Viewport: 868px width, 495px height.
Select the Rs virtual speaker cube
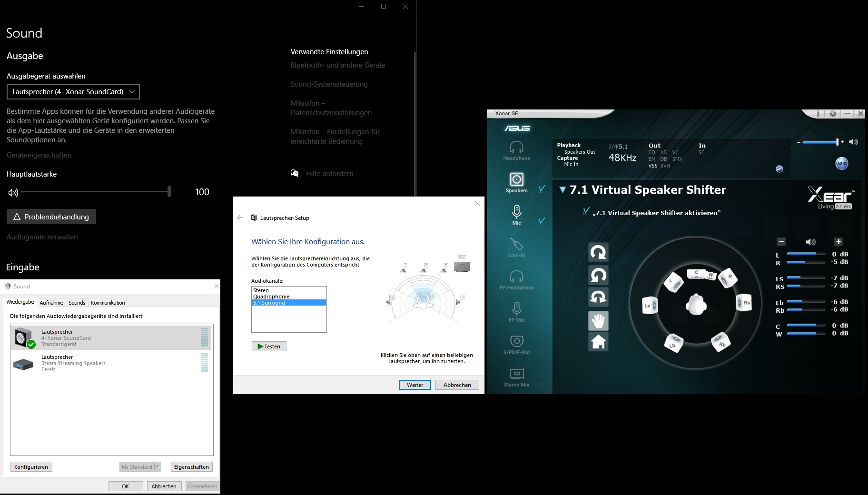coord(744,303)
